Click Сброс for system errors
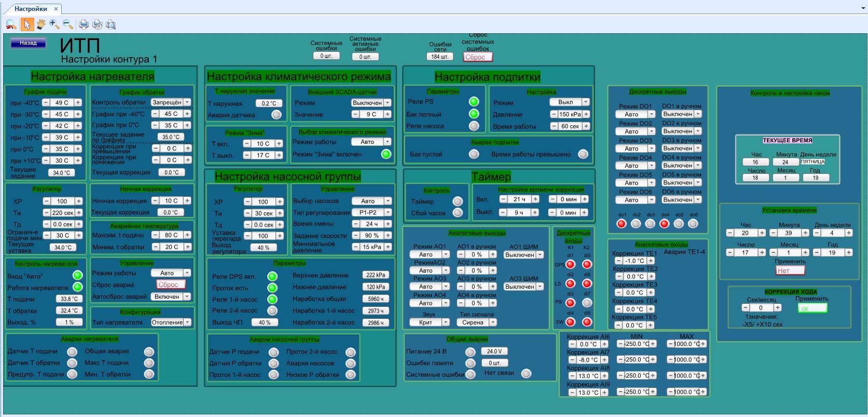The image size is (868, 417). click(477, 57)
